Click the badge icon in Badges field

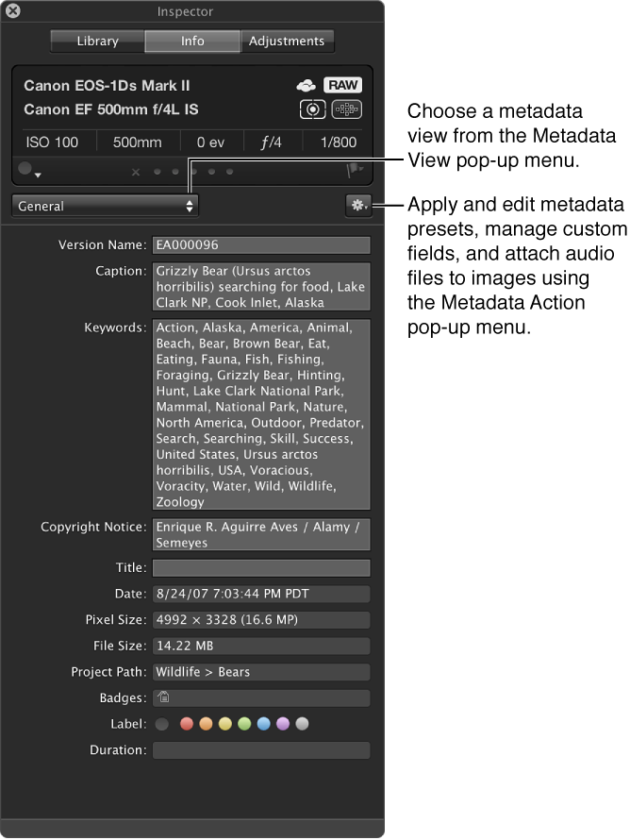click(x=164, y=697)
